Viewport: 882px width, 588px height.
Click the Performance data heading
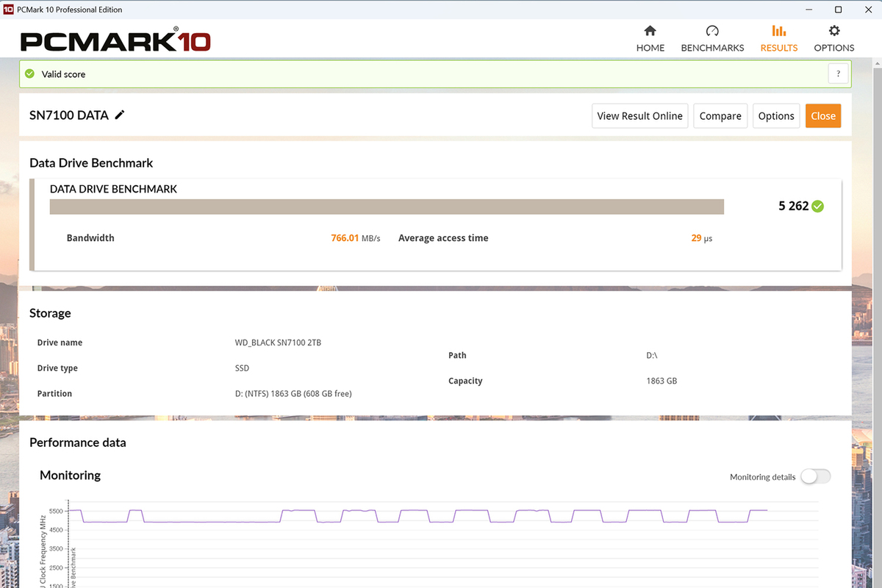[x=78, y=442]
